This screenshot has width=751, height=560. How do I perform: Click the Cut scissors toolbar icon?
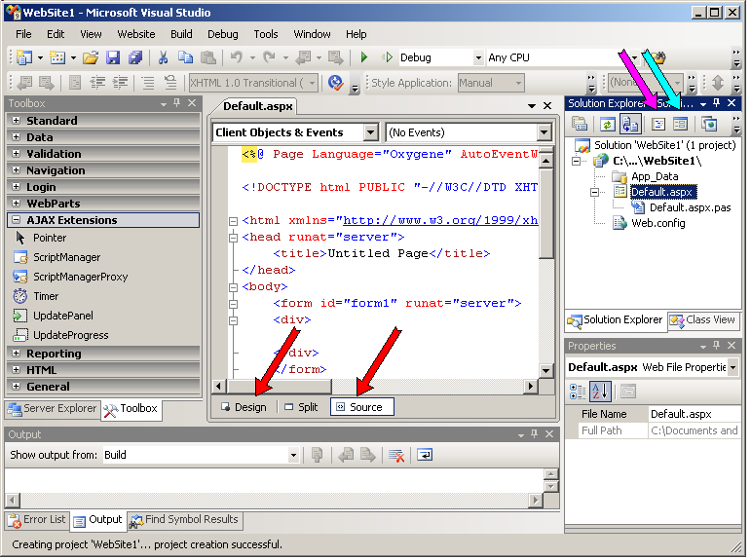163,57
